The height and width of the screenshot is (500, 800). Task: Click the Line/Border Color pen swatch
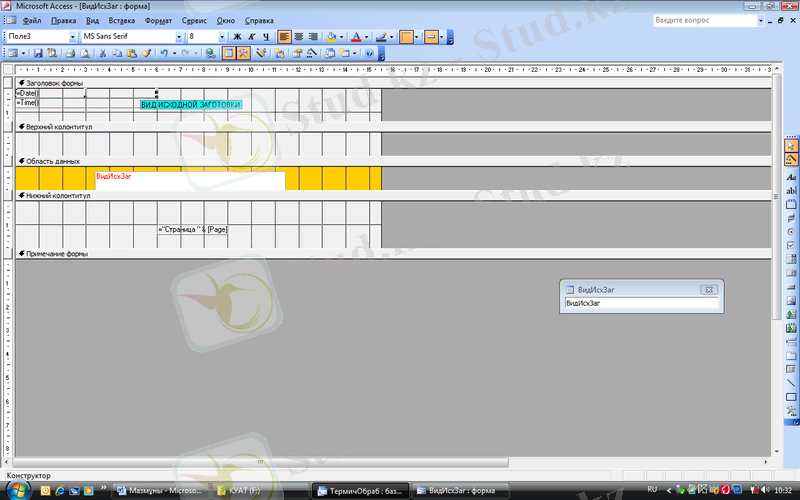(x=381, y=37)
